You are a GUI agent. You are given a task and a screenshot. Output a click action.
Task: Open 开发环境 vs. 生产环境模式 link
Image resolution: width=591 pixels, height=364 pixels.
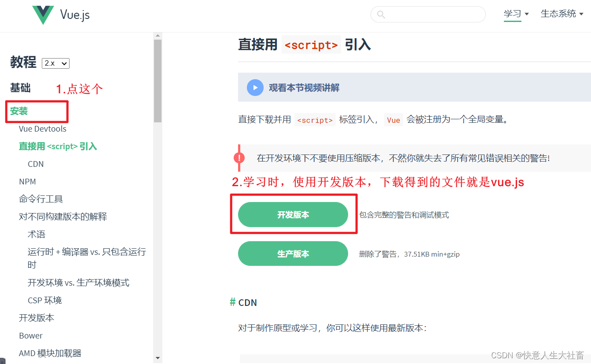(78, 283)
